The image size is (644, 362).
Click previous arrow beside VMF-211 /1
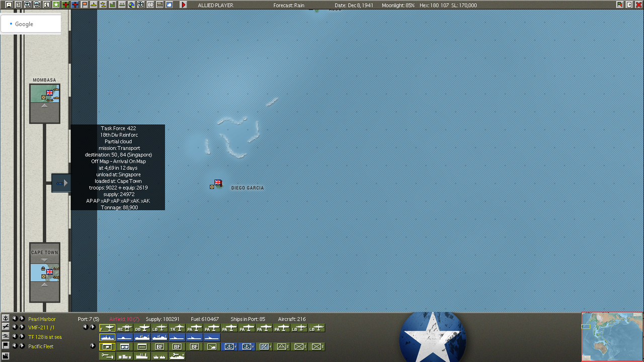pos(15,327)
